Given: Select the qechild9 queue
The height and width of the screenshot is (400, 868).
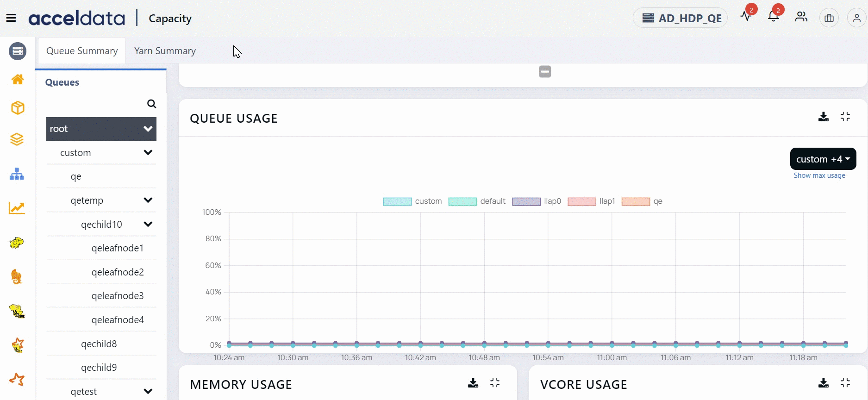Looking at the screenshot, I should [99, 368].
